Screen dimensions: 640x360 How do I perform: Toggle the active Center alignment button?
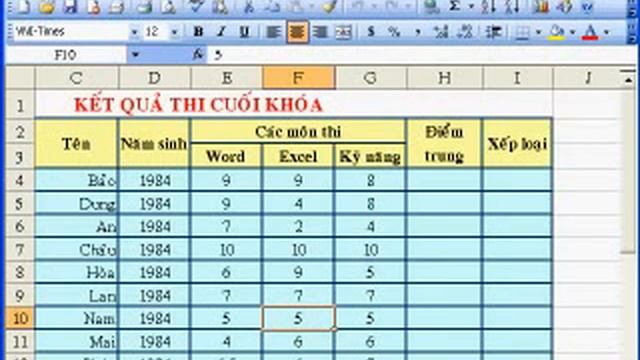(x=297, y=32)
